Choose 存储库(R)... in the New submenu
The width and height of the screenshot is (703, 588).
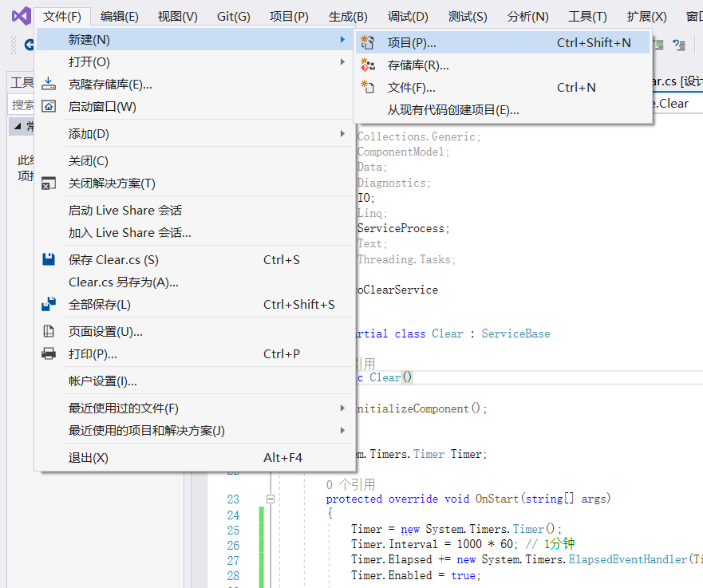(503, 65)
